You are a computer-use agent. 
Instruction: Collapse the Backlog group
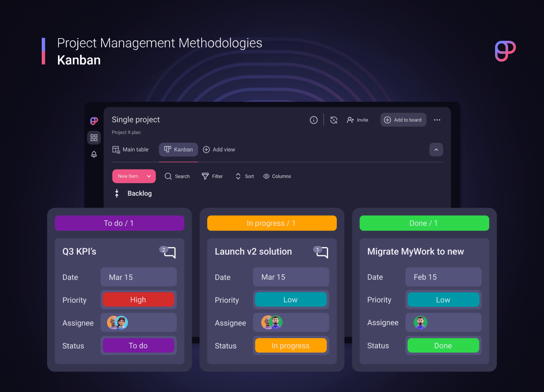coord(117,194)
